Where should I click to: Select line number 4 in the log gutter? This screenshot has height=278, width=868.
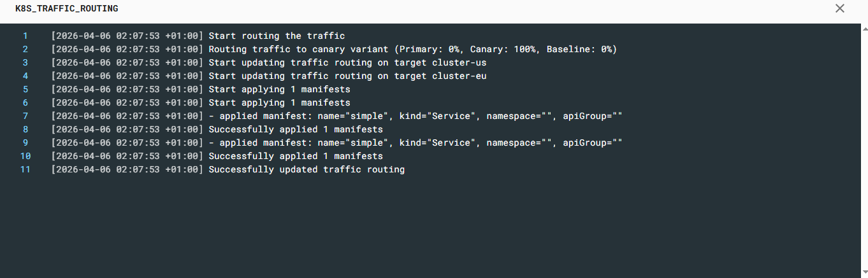(x=25, y=76)
